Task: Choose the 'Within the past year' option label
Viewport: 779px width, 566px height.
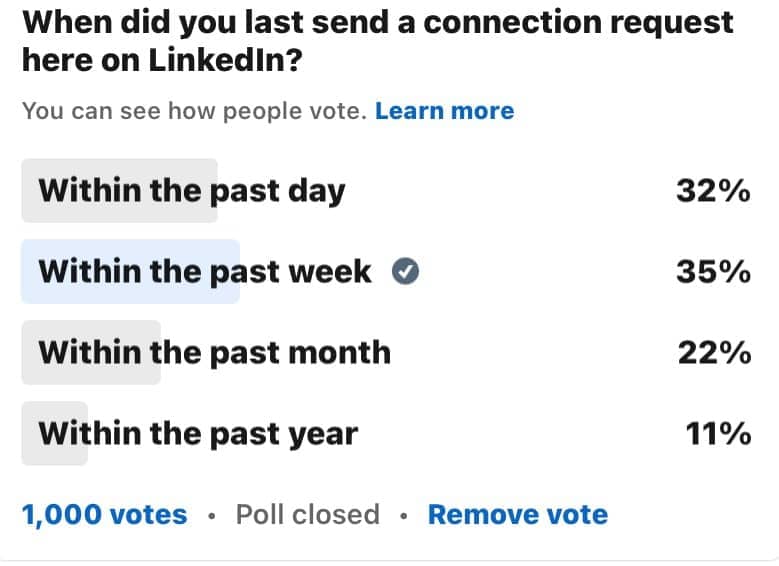Action: (x=198, y=434)
